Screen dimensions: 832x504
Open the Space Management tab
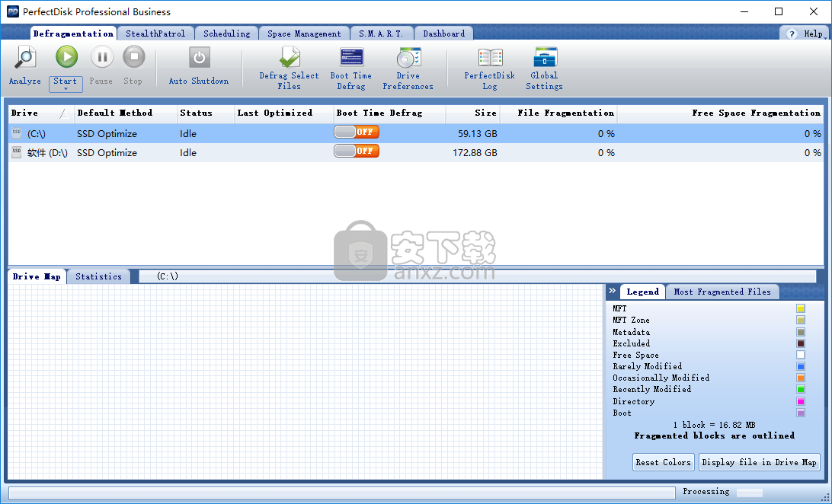304,33
